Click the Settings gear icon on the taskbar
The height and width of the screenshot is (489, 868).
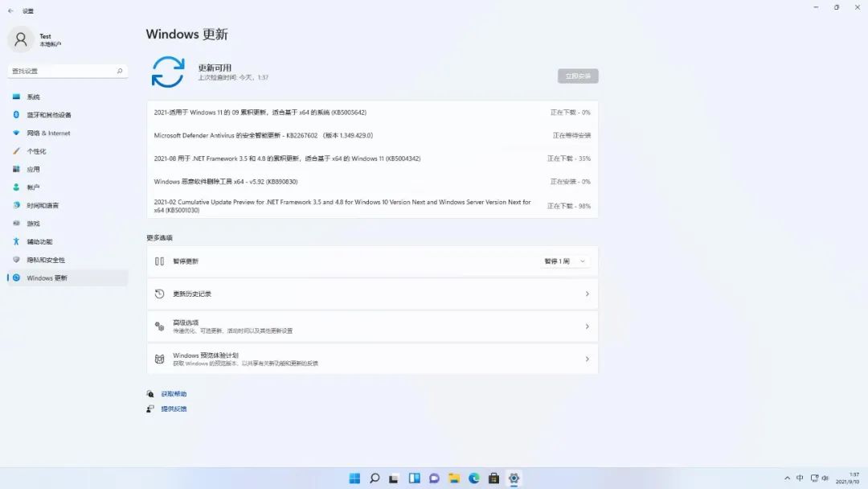(x=514, y=478)
